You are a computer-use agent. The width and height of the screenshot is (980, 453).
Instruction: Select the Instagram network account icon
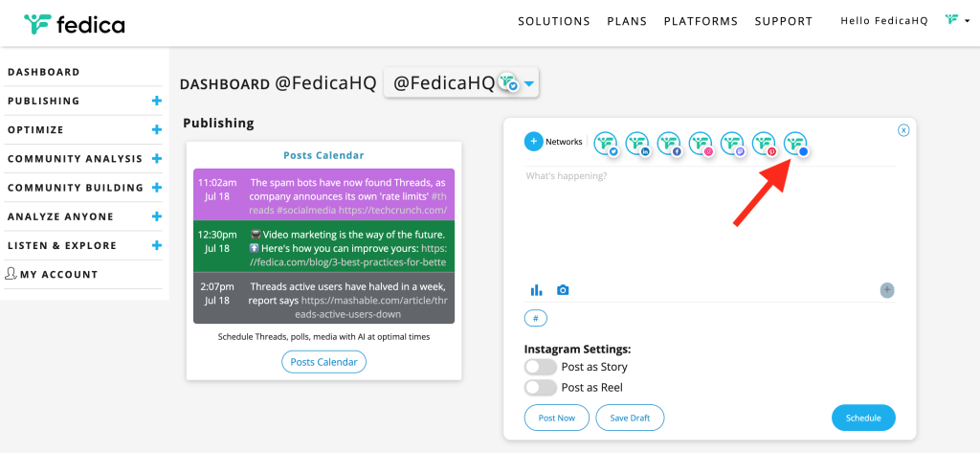point(702,144)
